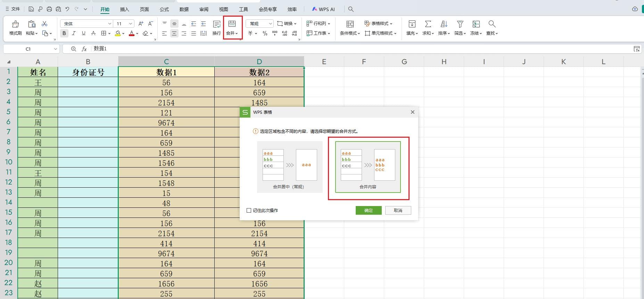Screen dimensions: 644x299
Task: Click the yellow fill color button
Action: [x=118, y=33]
